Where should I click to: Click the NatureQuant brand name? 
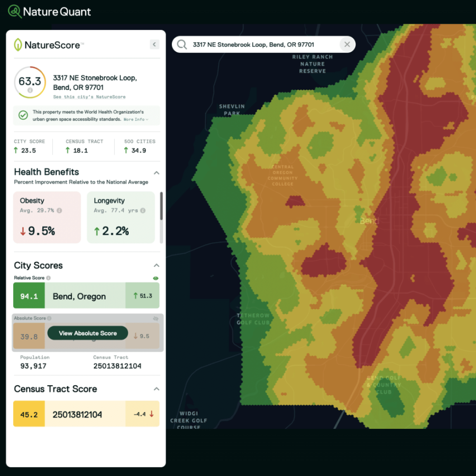click(x=57, y=12)
